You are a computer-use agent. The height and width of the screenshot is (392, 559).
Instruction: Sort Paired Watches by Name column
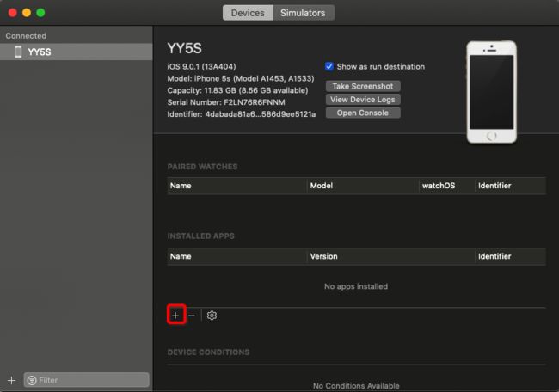[236, 186]
